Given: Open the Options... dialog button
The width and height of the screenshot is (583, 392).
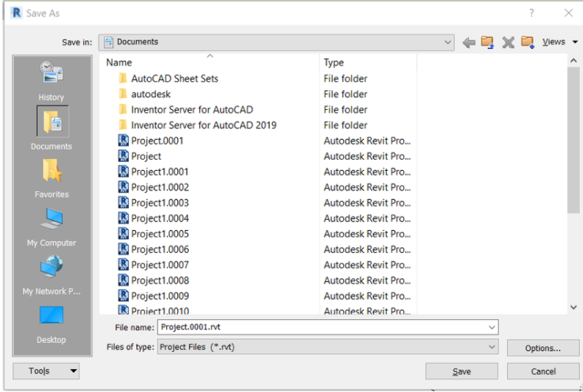Looking at the screenshot, I should (543, 349).
